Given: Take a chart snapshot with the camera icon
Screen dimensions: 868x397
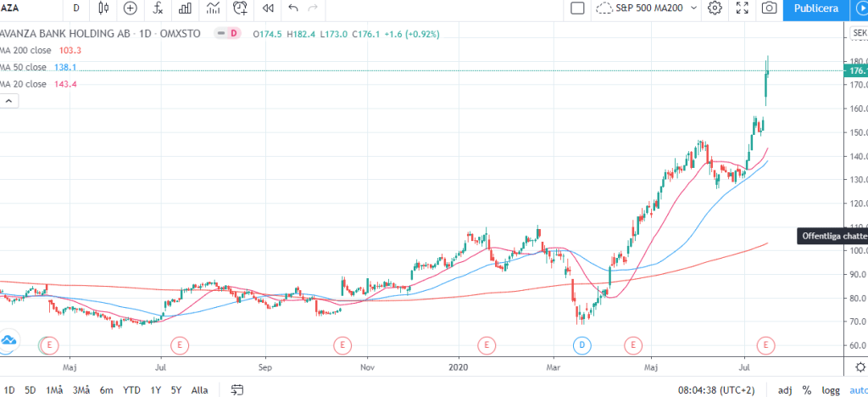Looking at the screenshot, I should pyautogui.click(x=769, y=8).
